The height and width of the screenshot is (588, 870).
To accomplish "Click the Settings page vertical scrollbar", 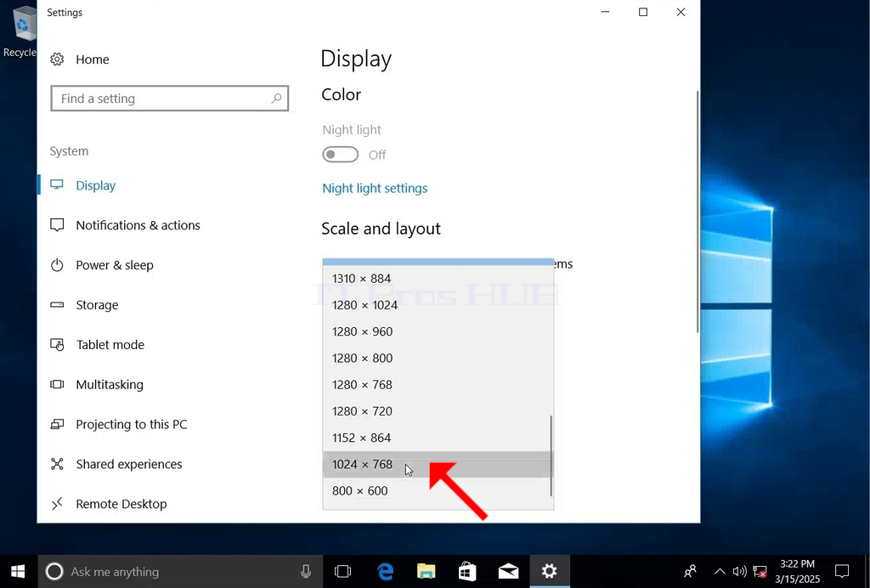I will (698, 212).
